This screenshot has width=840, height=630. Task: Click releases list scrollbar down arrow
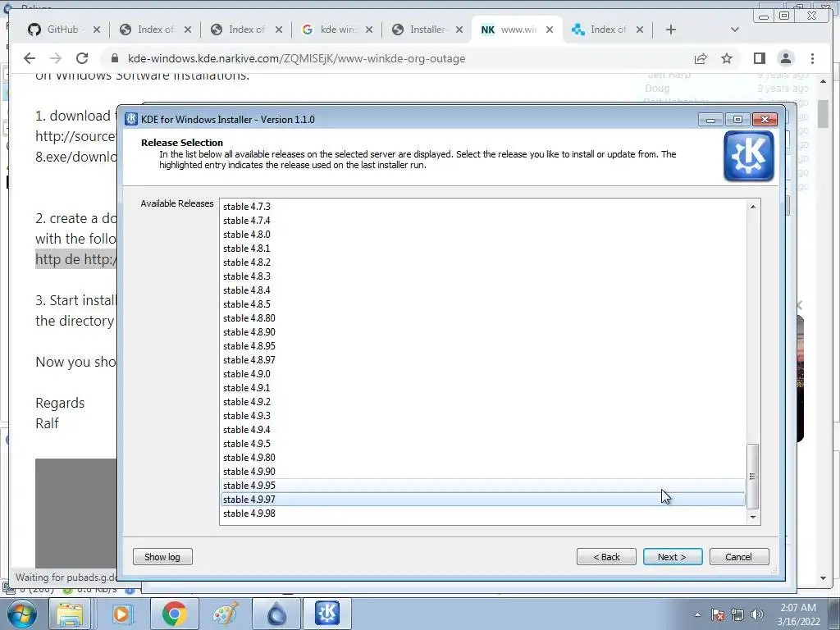point(753,517)
